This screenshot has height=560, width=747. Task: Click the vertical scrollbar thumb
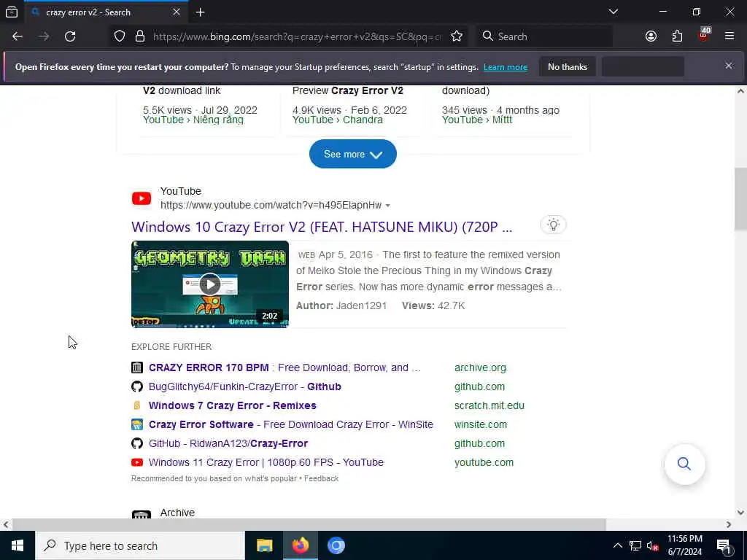click(740, 199)
